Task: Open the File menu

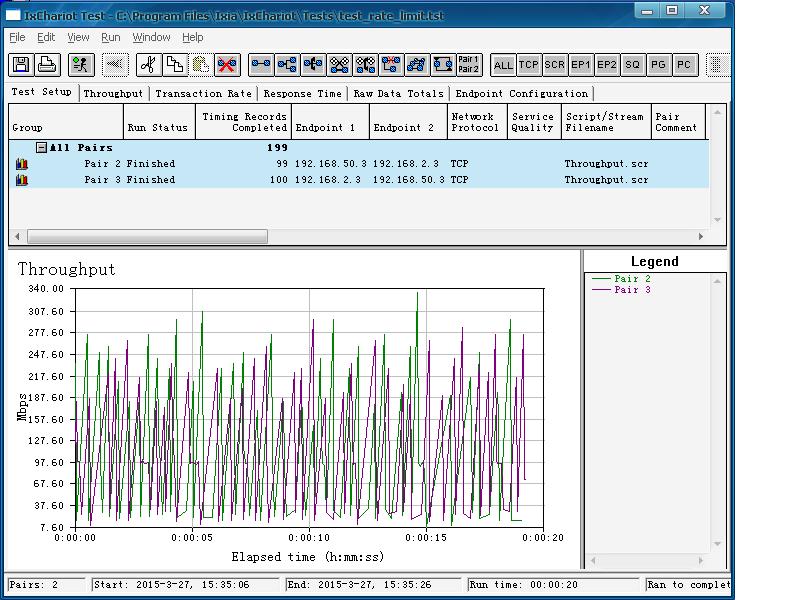Action: coord(17,37)
